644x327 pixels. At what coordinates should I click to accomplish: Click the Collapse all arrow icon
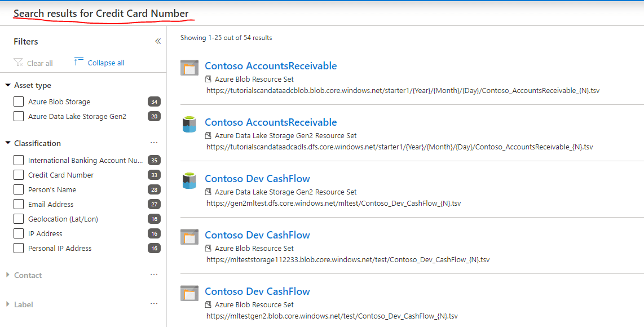[78, 61]
